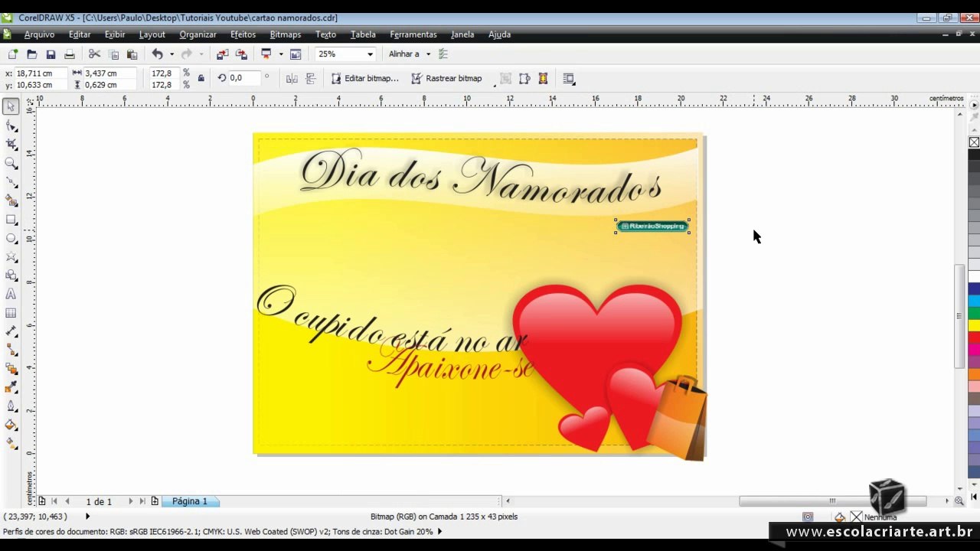Click the Rastrear bitmap button
Image resolution: width=980 pixels, height=551 pixels.
click(x=446, y=79)
